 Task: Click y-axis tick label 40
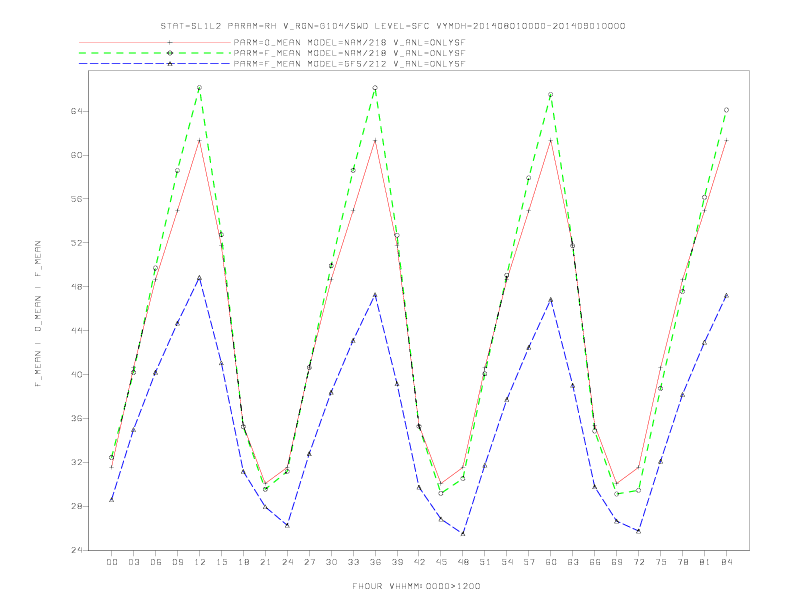[x=76, y=374]
